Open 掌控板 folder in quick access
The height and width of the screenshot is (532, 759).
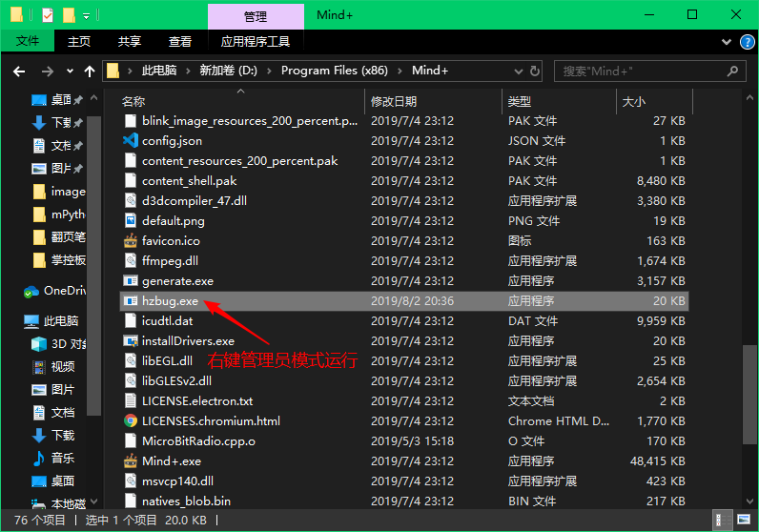(x=59, y=260)
